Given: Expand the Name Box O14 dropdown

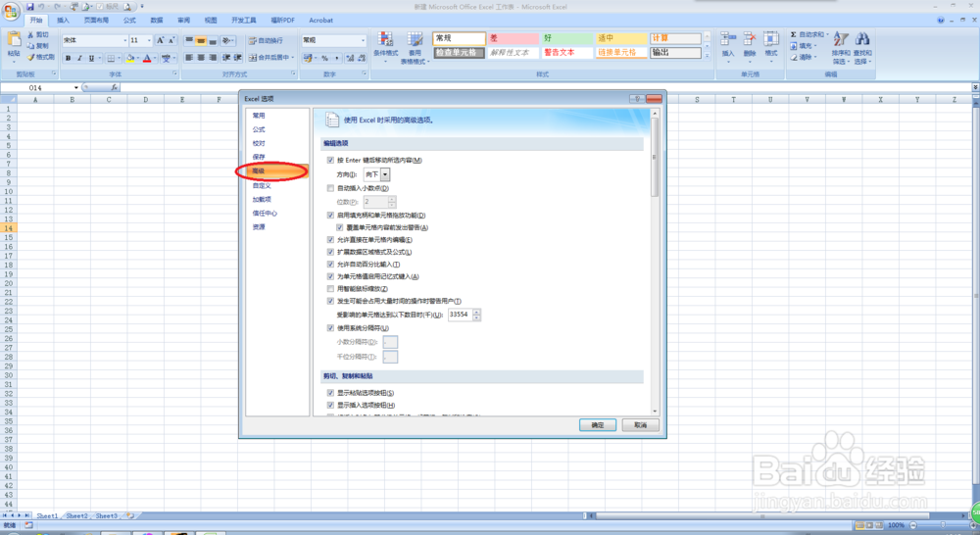Looking at the screenshot, I should click(76, 87).
